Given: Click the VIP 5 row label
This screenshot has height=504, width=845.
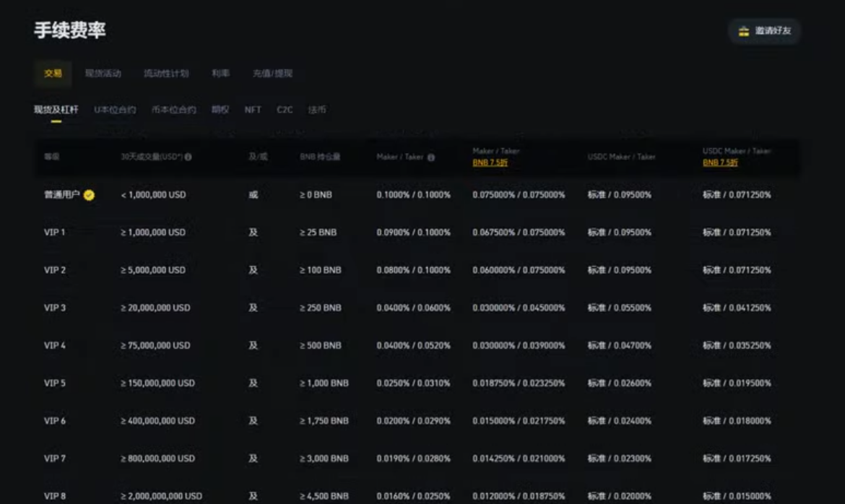Looking at the screenshot, I should [54, 383].
